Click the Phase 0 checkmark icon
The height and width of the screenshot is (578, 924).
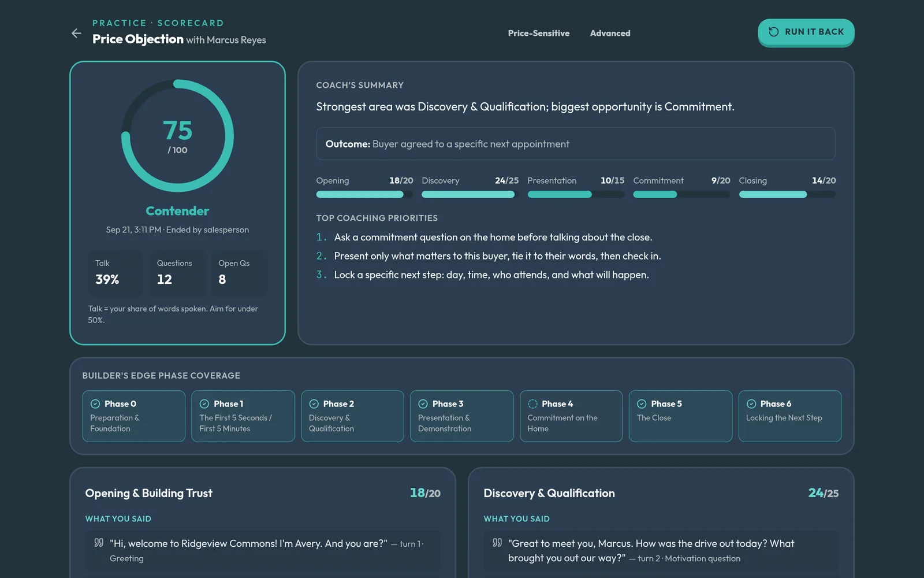coord(95,404)
